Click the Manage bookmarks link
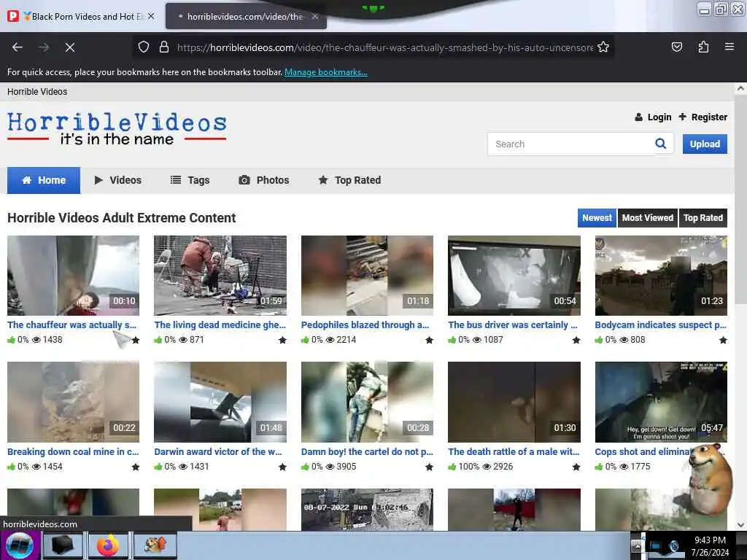This screenshot has height=560, width=747. [x=326, y=72]
